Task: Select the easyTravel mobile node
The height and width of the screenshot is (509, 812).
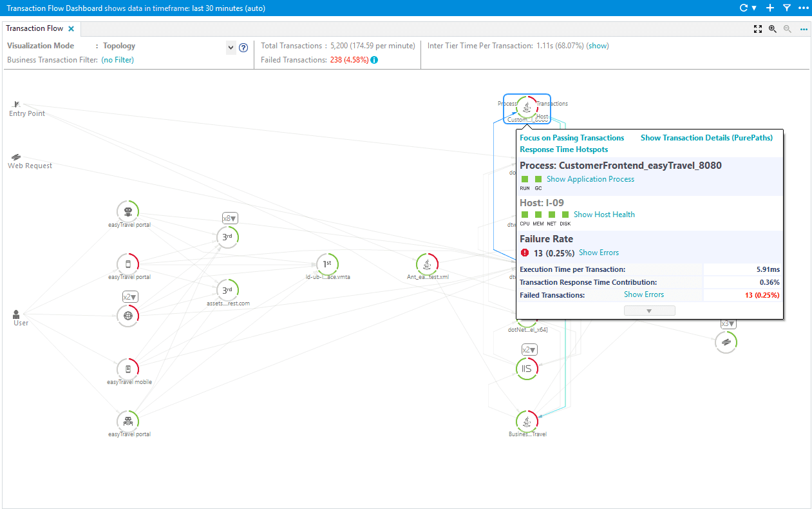Action: 128,369
